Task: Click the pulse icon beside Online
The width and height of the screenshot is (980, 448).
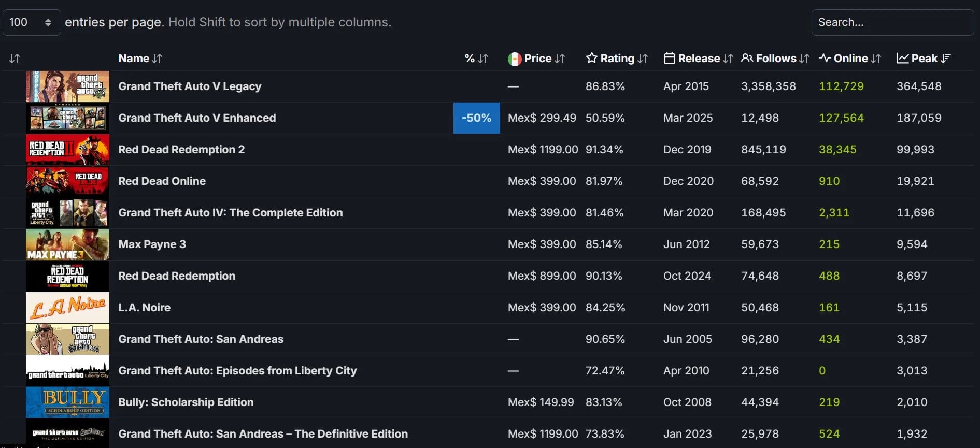Action: tap(825, 58)
